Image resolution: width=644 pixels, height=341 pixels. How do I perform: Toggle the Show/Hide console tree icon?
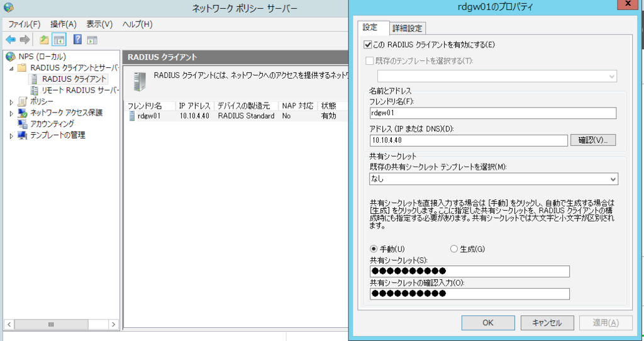coord(59,40)
